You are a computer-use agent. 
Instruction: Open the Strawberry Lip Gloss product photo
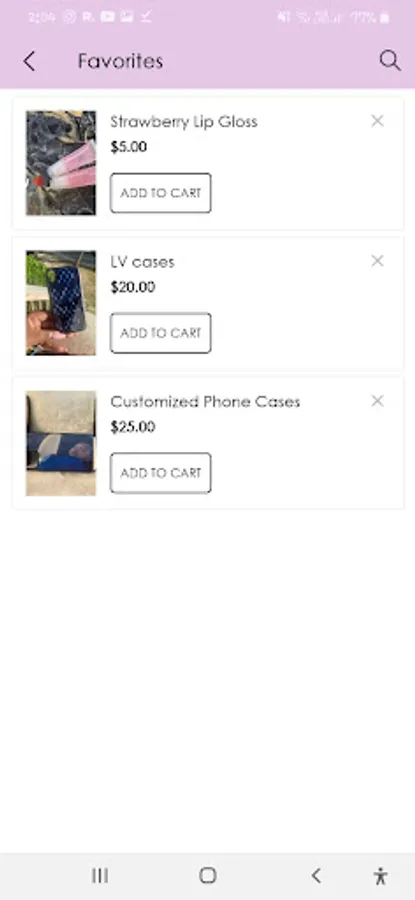61,163
